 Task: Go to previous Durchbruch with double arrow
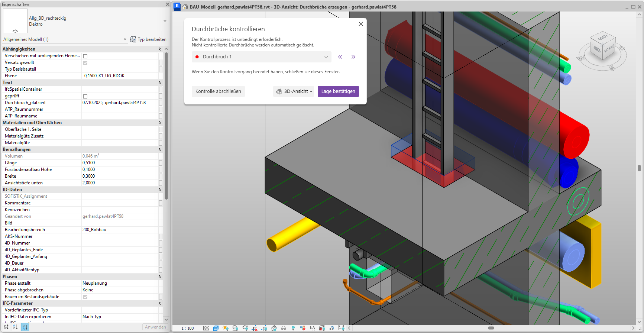pyautogui.click(x=340, y=57)
